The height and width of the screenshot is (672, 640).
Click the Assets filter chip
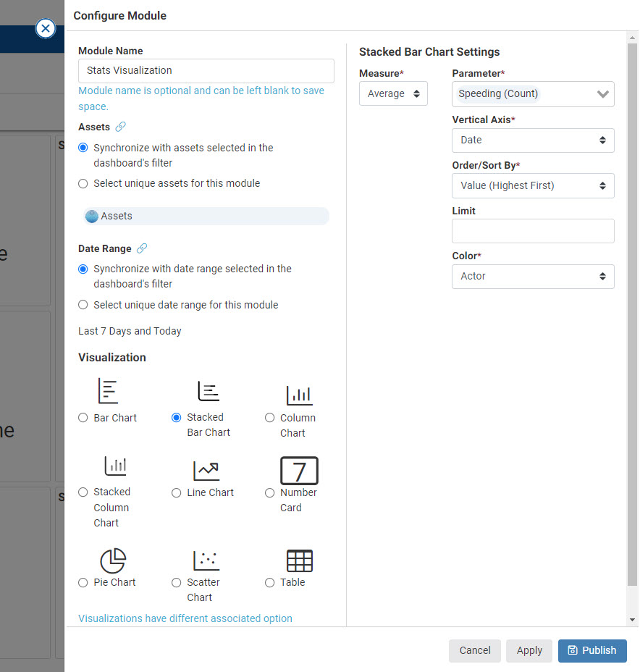coord(205,216)
